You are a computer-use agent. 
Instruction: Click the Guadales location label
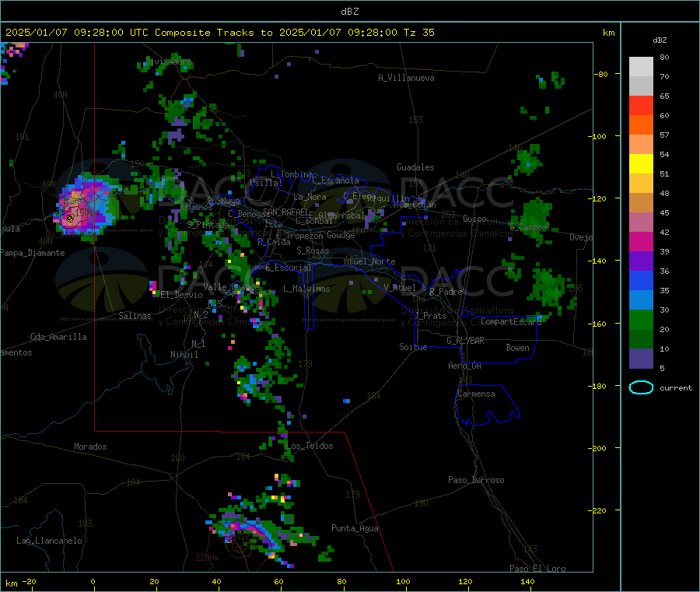pos(415,167)
